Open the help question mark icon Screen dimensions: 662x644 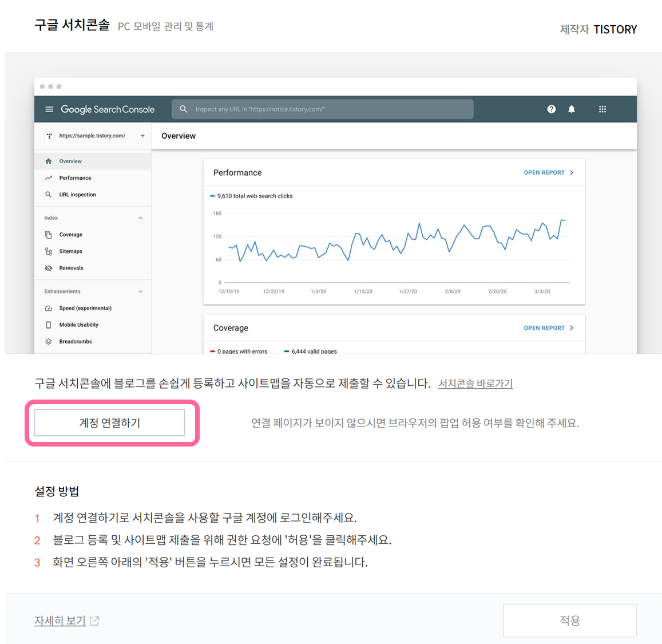click(551, 109)
